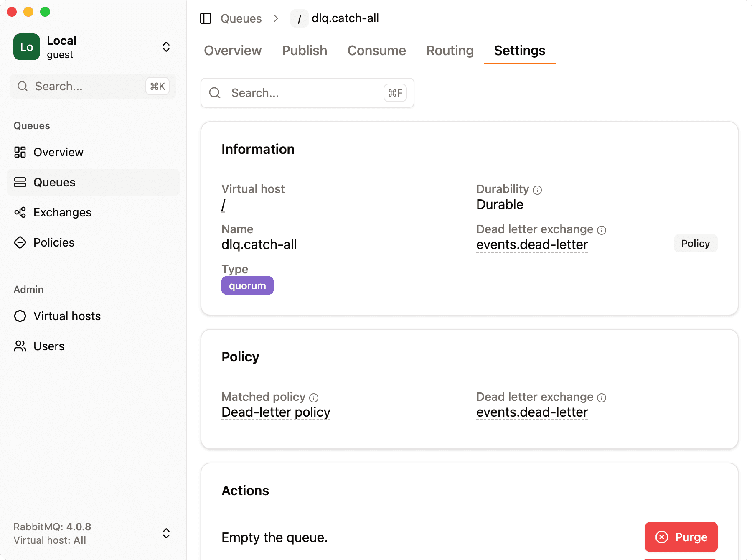Image resolution: width=752 pixels, height=560 pixels.
Task: Click the Policies diamond icon
Action: [x=20, y=242]
